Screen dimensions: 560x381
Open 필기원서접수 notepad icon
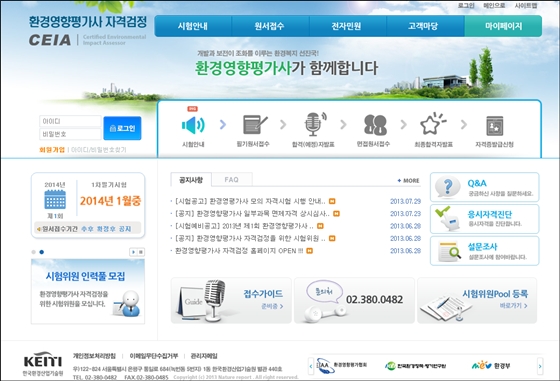pyautogui.click(x=255, y=124)
